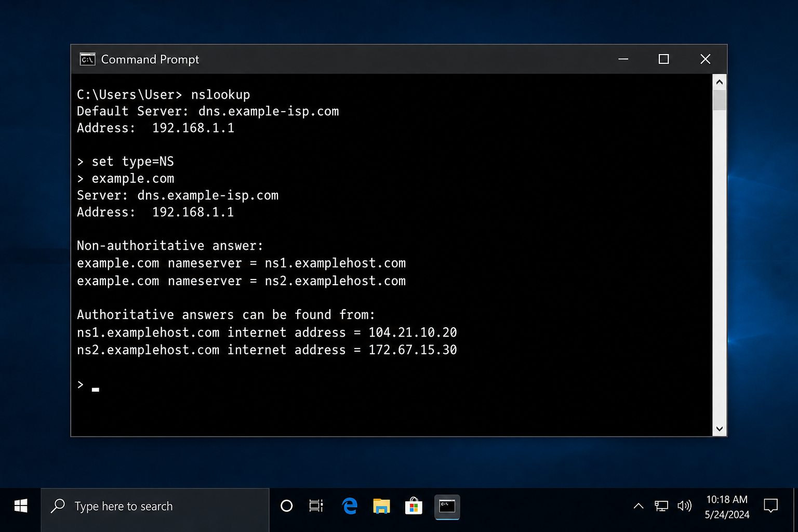Click the '> set type=NS' line
The width and height of the screenshot is (798, 532).
tap(126, 162)
